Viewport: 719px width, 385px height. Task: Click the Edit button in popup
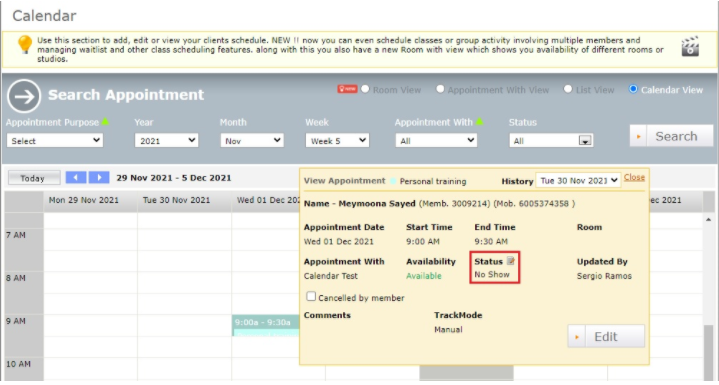pos(606,336)
